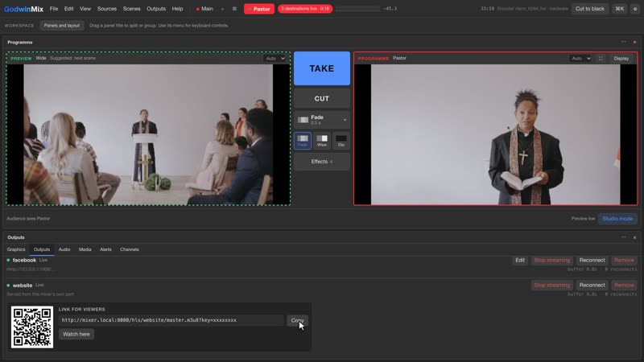Open the Sources menu

(107, 9)
